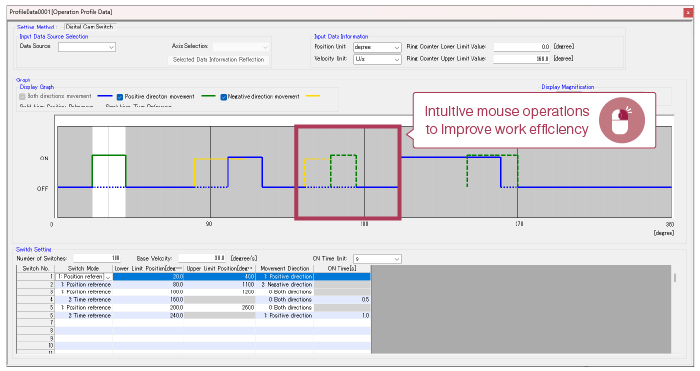Click the white highlighted region in graph

pyautogui.click(x=109, y=172)
